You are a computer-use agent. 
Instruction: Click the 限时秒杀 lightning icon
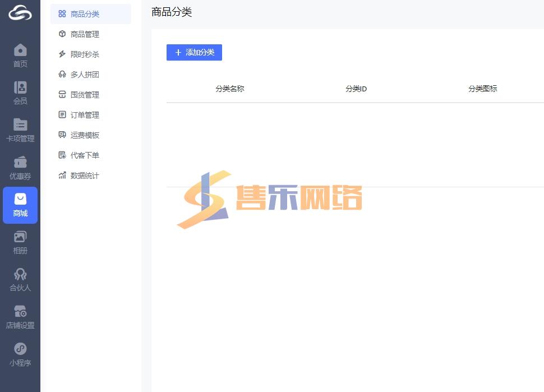[x=62, y=54]
